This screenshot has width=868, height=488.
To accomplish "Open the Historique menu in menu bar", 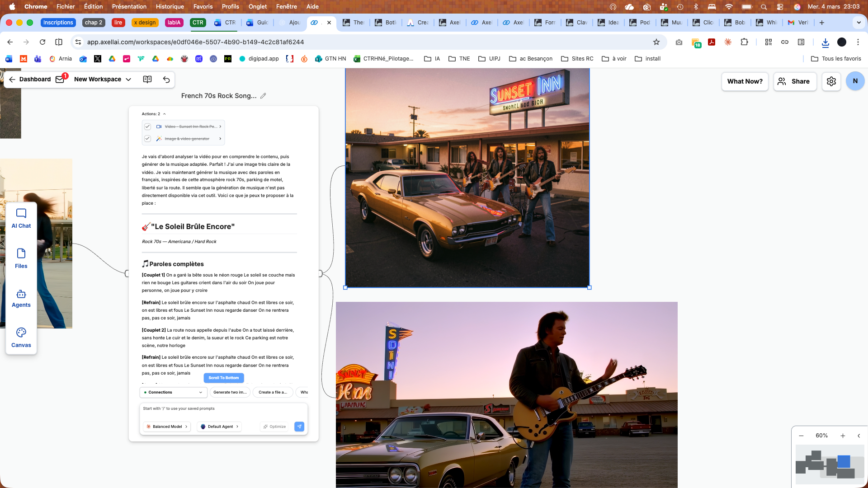I will click(x=170, y=6).
